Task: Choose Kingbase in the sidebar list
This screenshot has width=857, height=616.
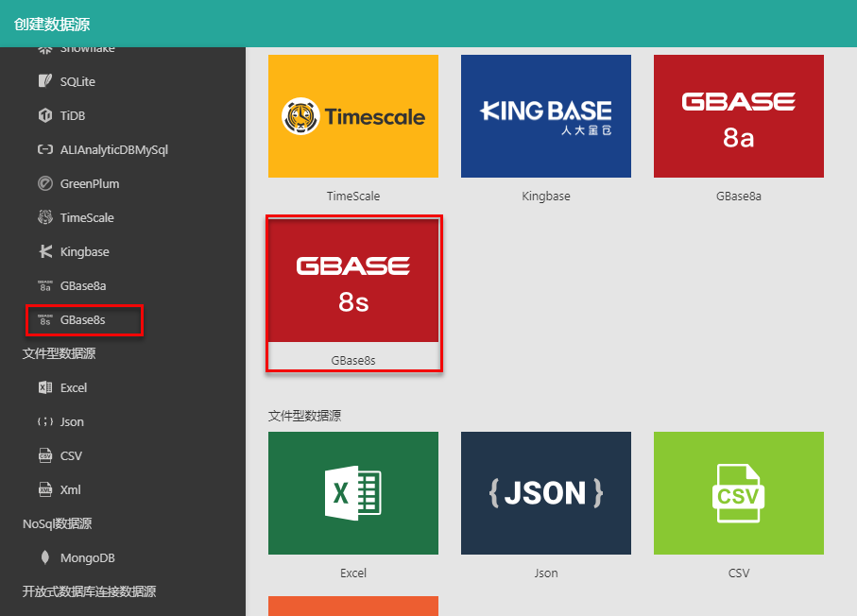Action: tap(85, 251)
